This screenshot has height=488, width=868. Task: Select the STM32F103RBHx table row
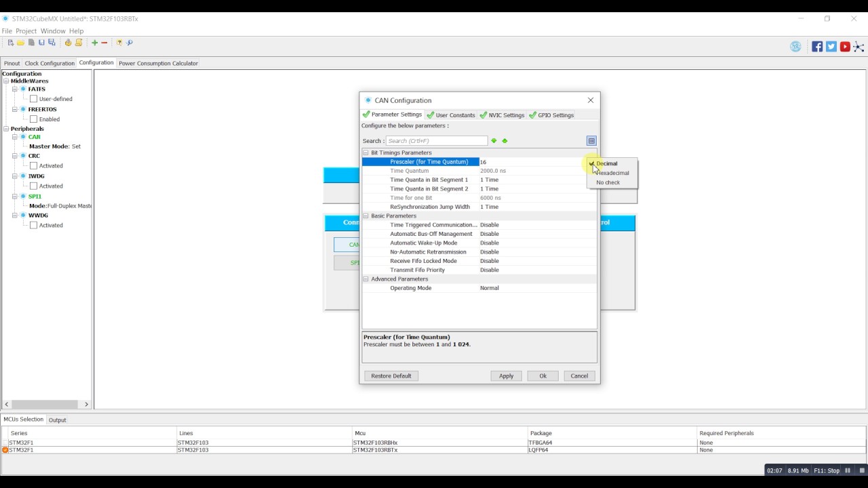tap(434, 443)
